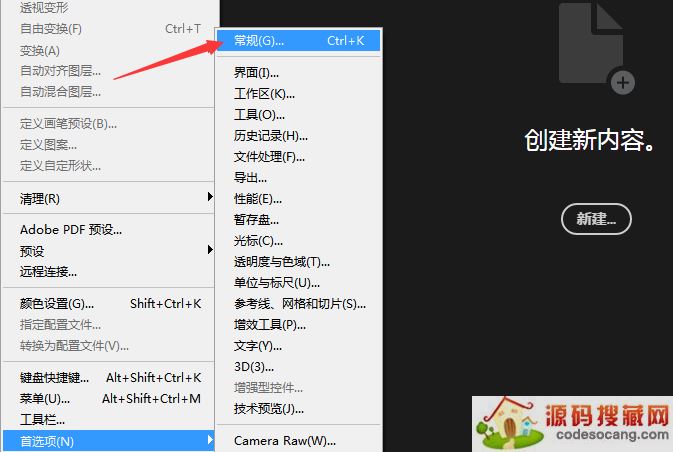
Task: Click the 新建... button
Action: pos(595,219)
